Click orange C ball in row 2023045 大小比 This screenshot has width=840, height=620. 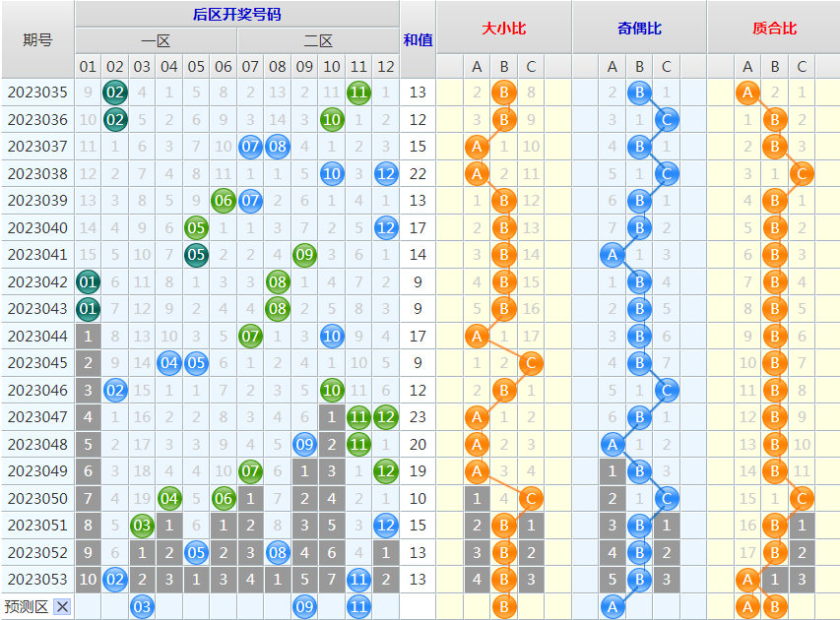[531, 363]
